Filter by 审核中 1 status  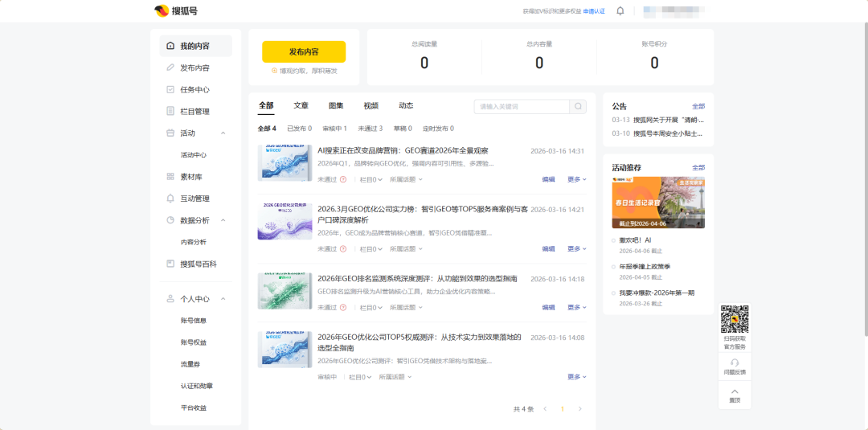click(335, 129)
